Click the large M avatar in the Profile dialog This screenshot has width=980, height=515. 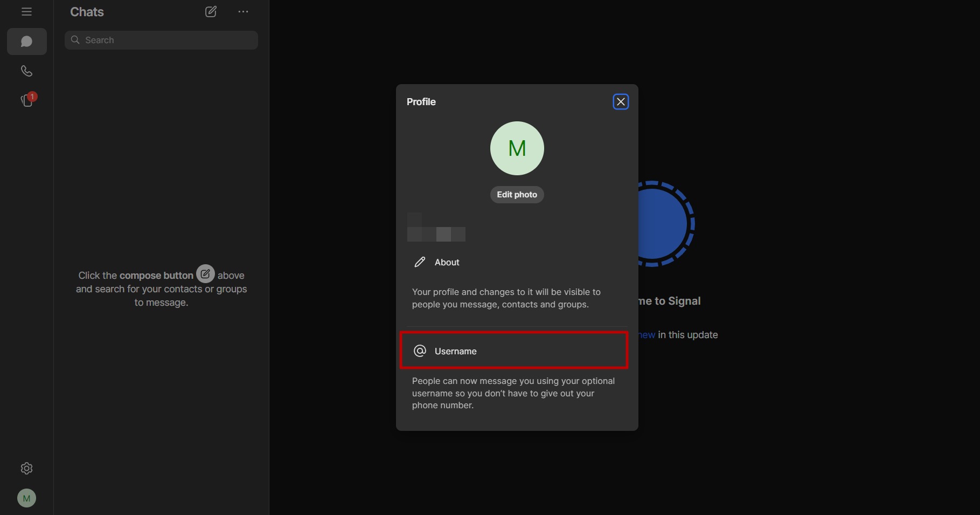coord(516,148)
